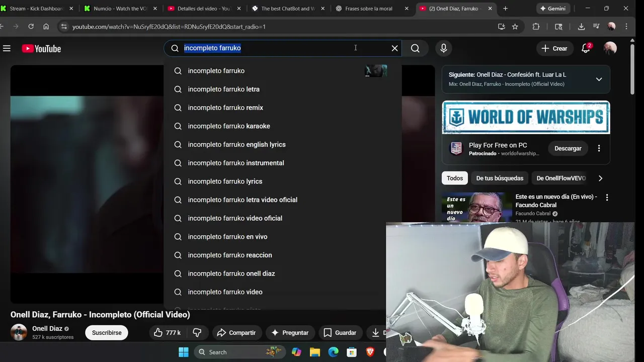Click the Compartir share button

236,332
